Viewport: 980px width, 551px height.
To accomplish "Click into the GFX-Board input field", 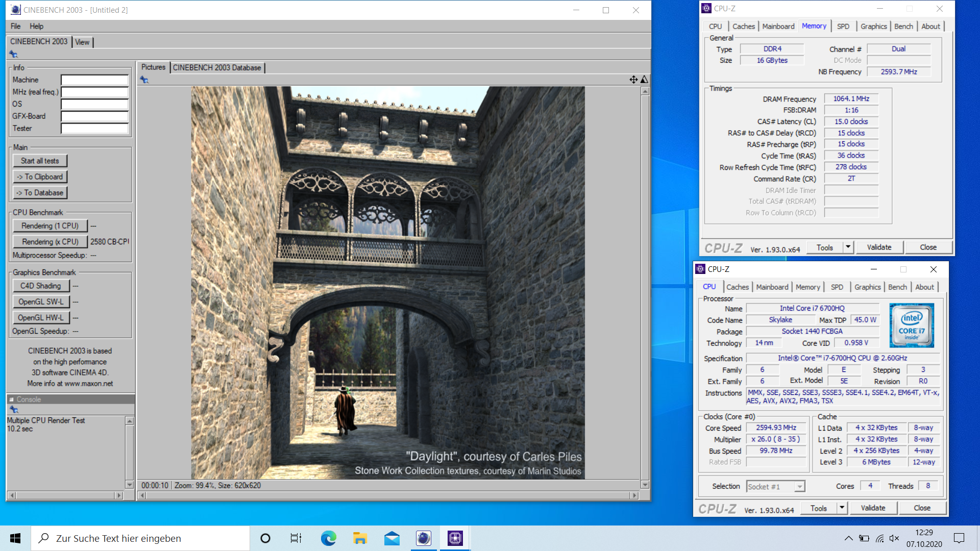I will pos(94,116).
